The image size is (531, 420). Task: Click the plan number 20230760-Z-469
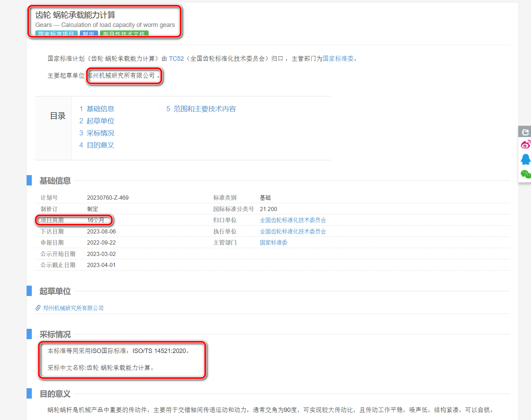(x=108, y=198)
